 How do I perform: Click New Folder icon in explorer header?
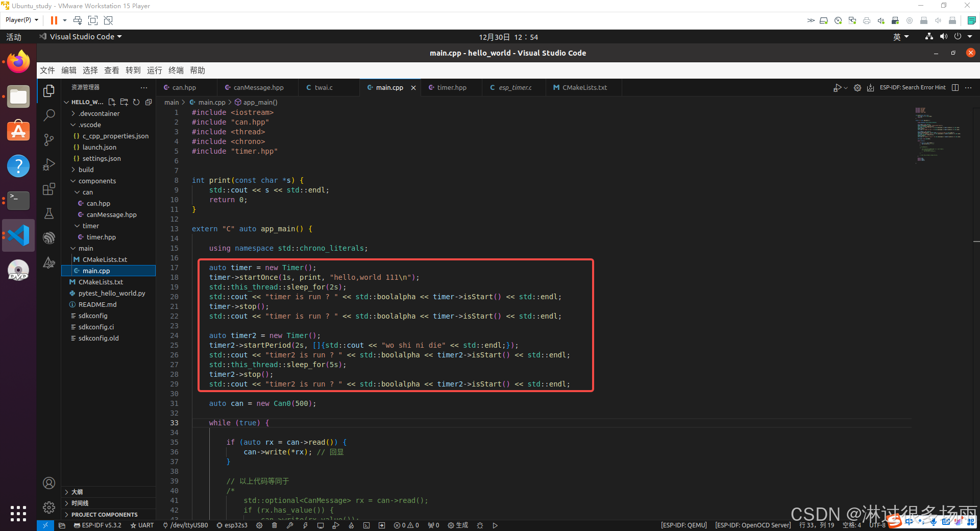[x=124, y=102]
